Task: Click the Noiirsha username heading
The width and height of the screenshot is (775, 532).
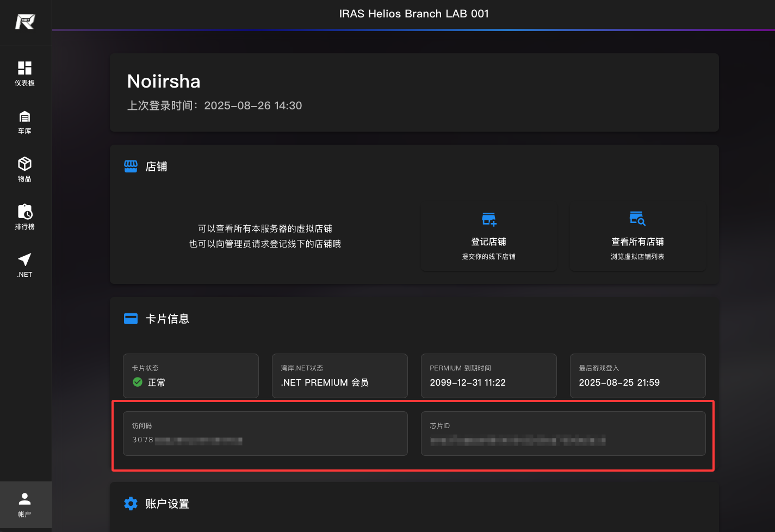Action: click(x=164, y=82)
